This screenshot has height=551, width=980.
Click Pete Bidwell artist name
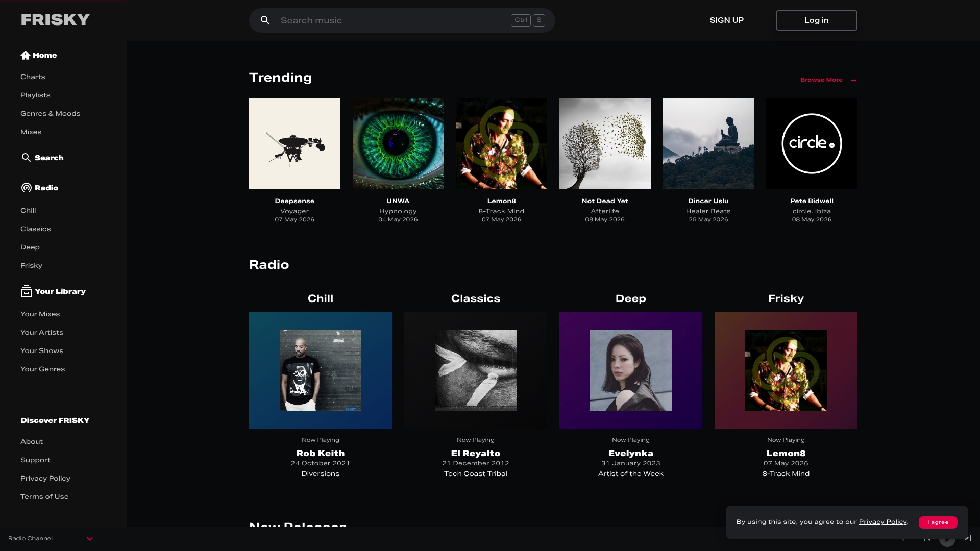[812, 201]
